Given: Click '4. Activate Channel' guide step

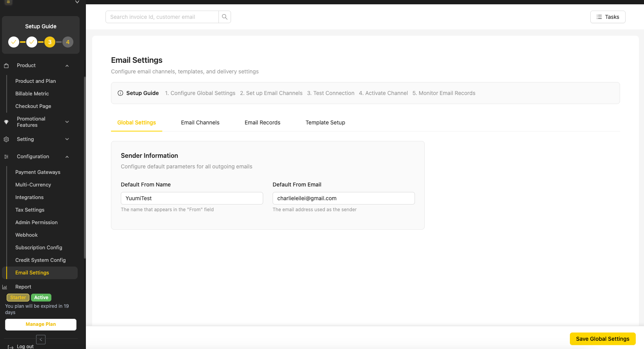Looking at the screenshot, I should click(383, 93).
